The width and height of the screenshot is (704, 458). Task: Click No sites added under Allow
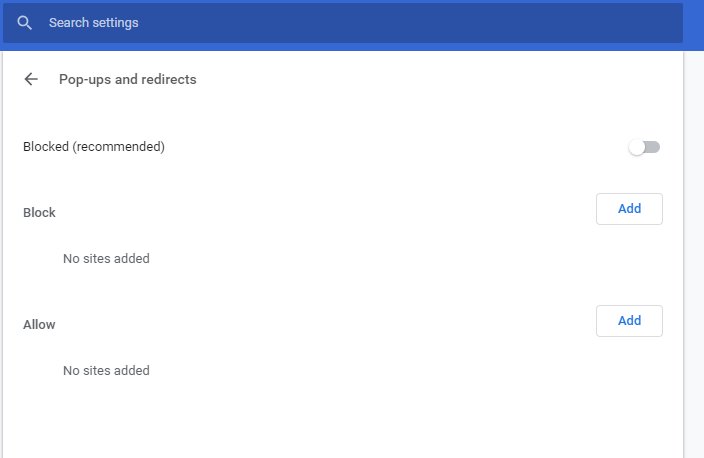(x=106, y=370)
